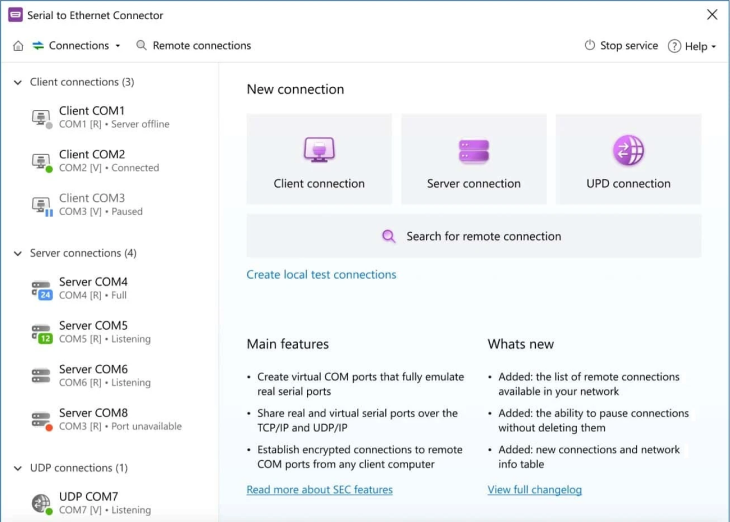The width and height of the screenshot is (730, 522).
Task: Click the UDP COM7 globe icon
Action: [x=41, y=503]
